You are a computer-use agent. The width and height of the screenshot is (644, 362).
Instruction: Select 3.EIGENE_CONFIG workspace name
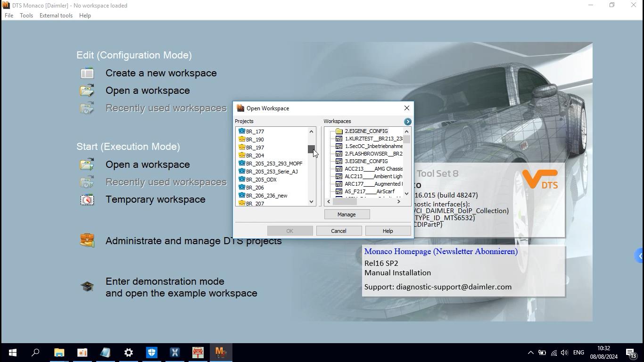366,161
